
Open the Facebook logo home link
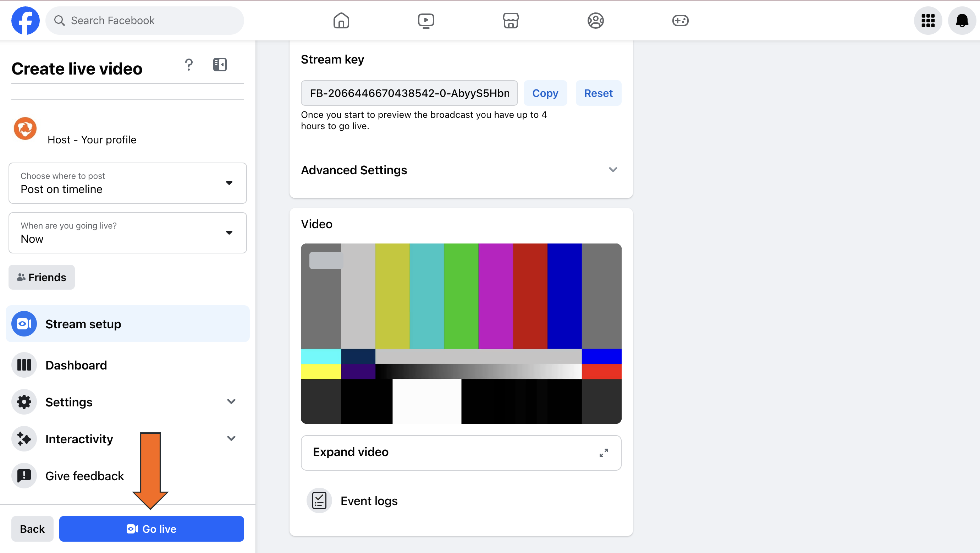point(25,21)
